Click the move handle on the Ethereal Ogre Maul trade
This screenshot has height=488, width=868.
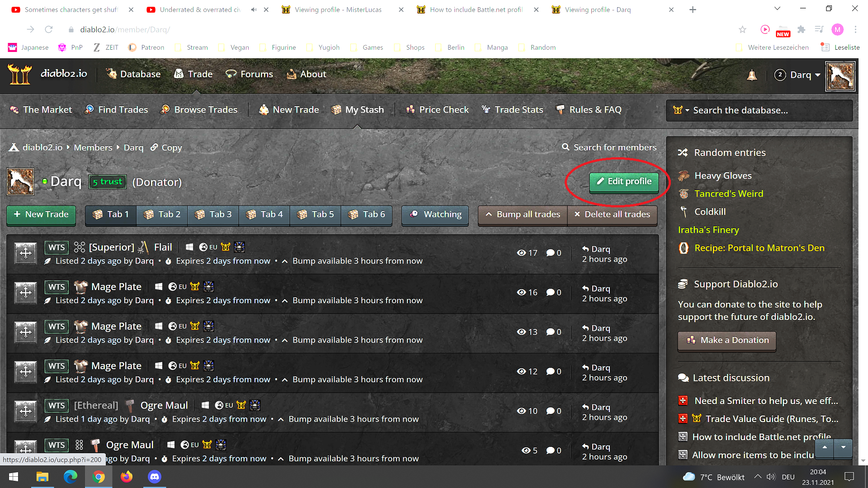25,411
